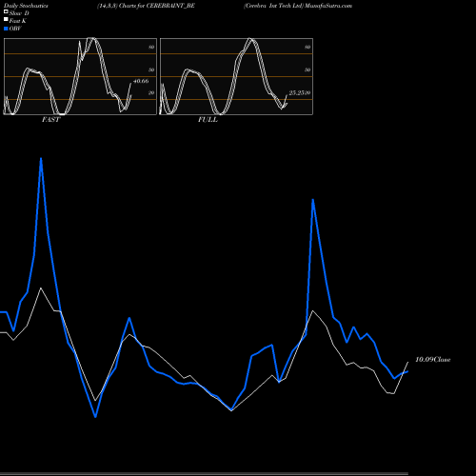Open the FAST stochastic chart thumbnail
The image size is (476, 476).
point(80,76)
